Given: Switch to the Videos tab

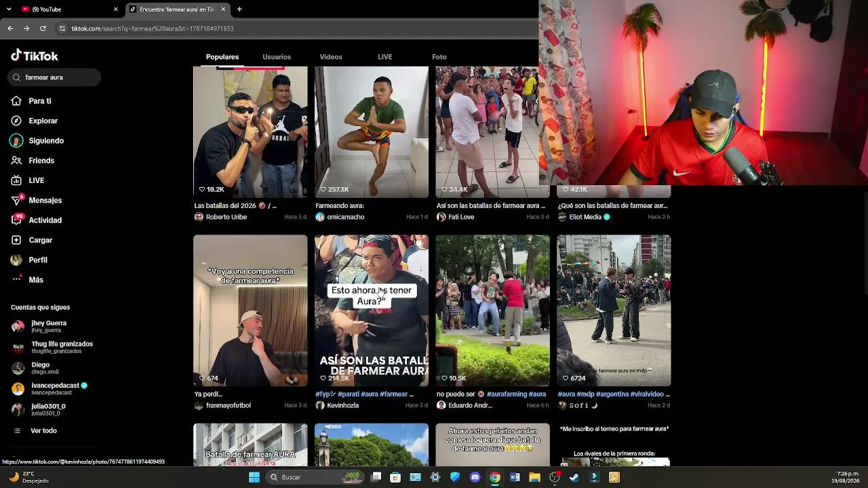Looking at the screenshot, I should point(331,57).
